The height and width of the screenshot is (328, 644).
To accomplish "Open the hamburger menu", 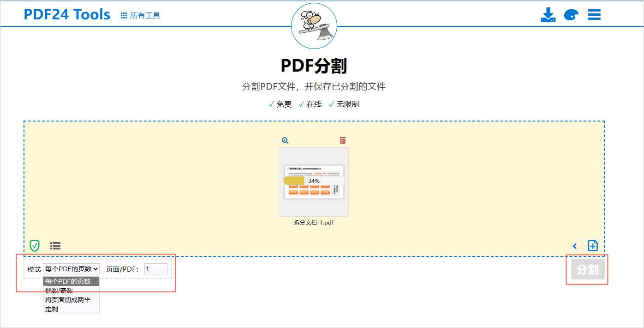I will (594, 15).
